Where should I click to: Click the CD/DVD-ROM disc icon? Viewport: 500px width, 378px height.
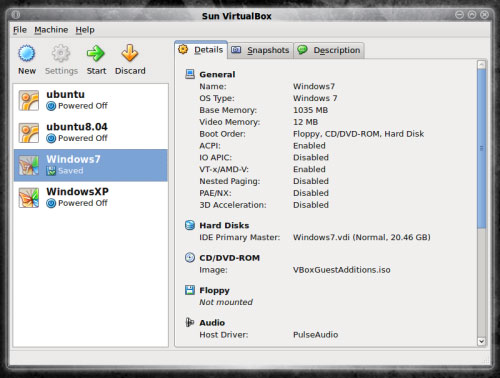point(190,258)
